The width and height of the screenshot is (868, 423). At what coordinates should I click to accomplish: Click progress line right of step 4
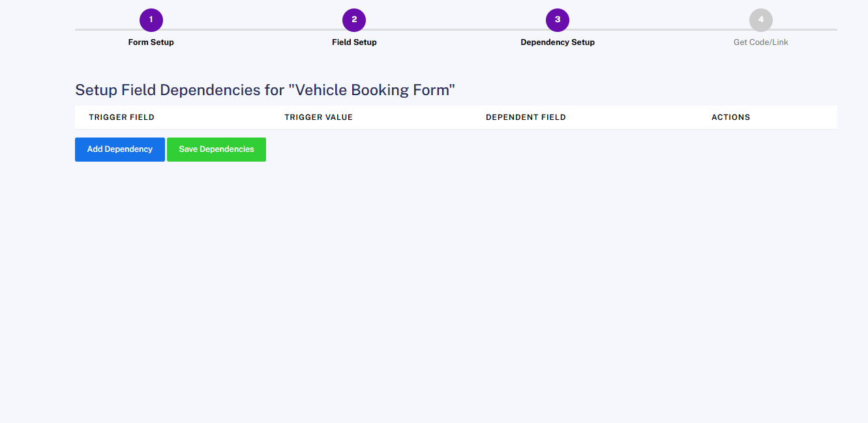point(805,29)
